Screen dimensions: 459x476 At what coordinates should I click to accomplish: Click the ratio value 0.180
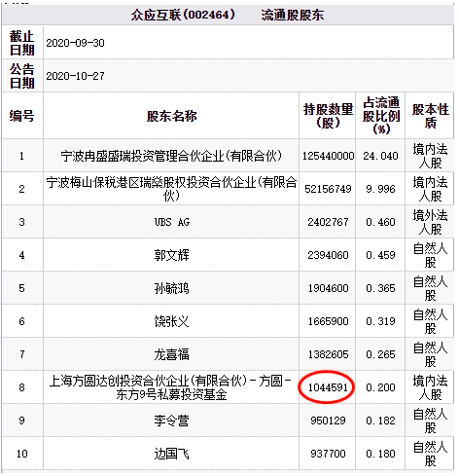click(380, 454)
